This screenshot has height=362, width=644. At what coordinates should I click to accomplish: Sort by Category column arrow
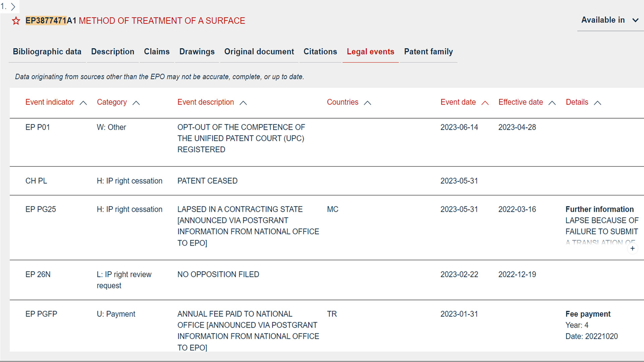(x=136, y=103)
